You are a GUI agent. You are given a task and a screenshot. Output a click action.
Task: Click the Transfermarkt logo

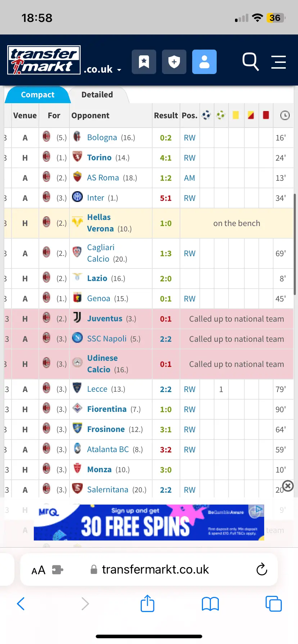pyautogui.click(x=44, y=60)
